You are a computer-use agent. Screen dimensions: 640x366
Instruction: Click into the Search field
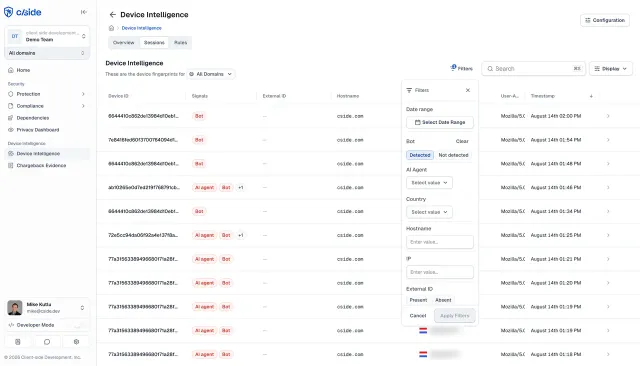click(533, 69)
